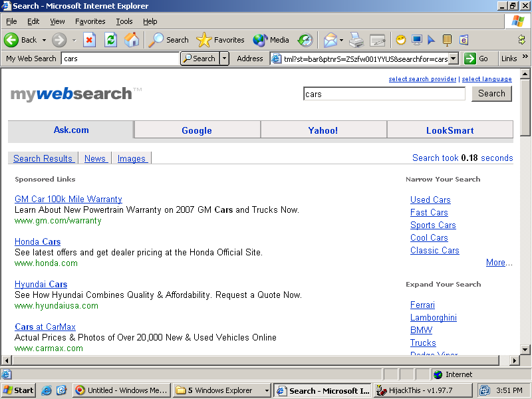The width and height of the screenshot is (532, 399).
Task: Open the Back button history dropdown
Action: point(44,40)
